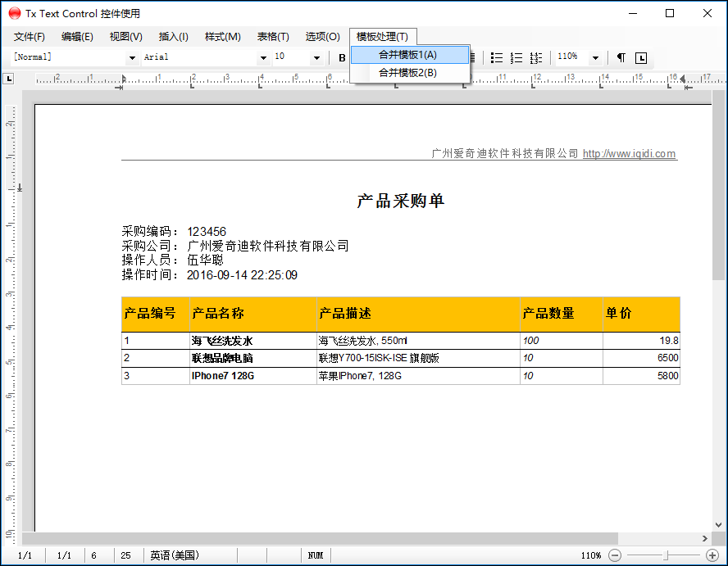Zoom out with the minus button
Screen dimensions: 728x566
coord(615,555)
